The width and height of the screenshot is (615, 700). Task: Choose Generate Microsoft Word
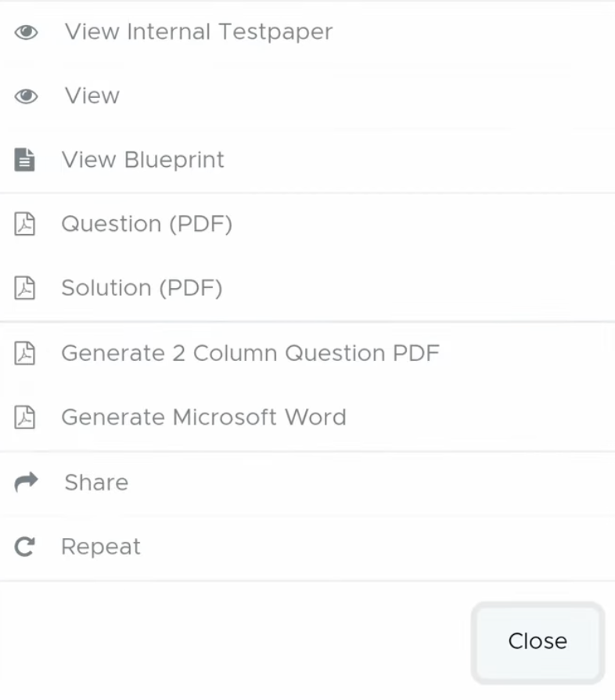click(x=203, y=417)
